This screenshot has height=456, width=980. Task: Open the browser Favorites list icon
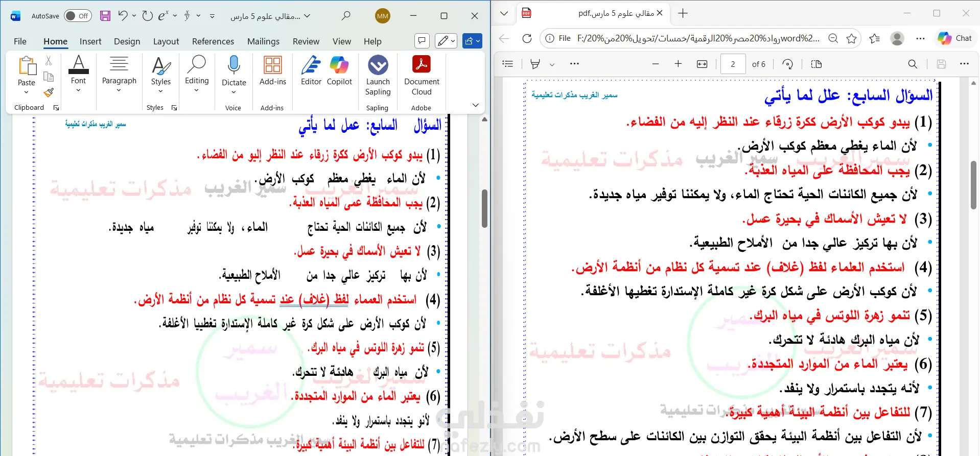[874, 38]
